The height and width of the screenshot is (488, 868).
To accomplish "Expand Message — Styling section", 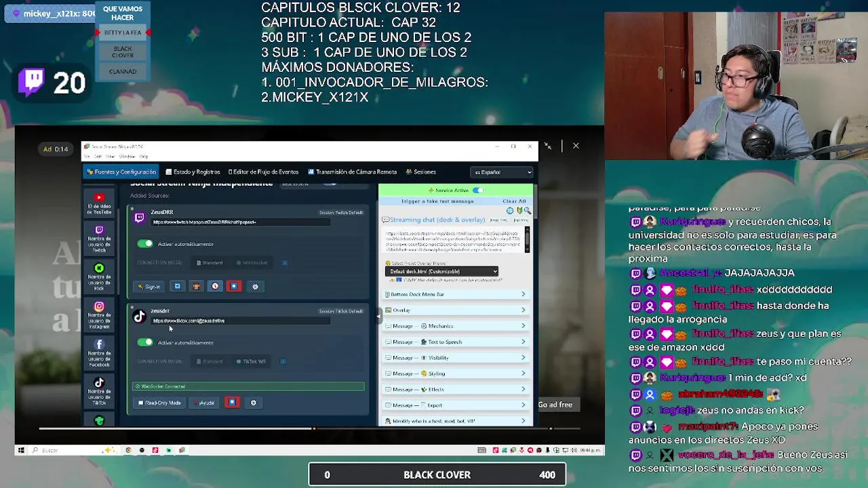I will tap(456, 373).
